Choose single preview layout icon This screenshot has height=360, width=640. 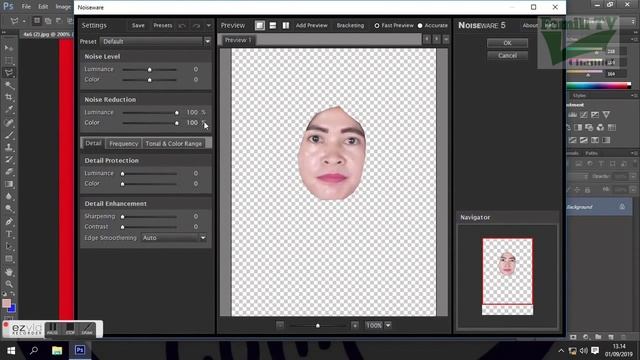pos(260,25)
